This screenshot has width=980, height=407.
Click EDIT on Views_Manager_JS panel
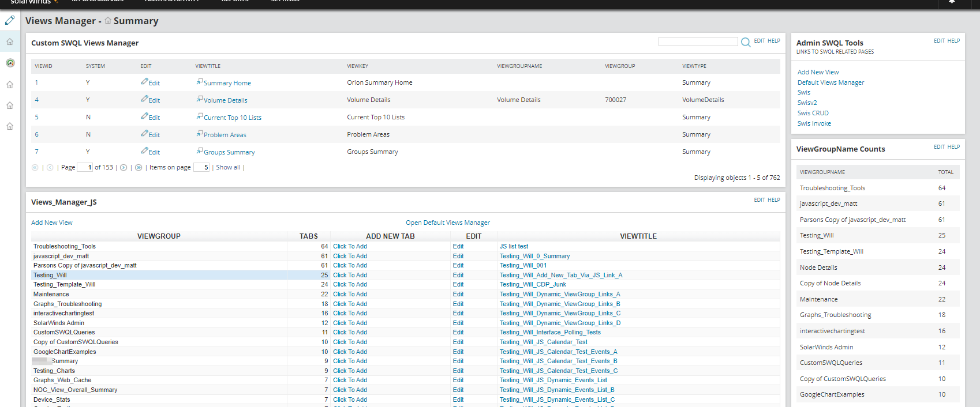tap(760, 200)
